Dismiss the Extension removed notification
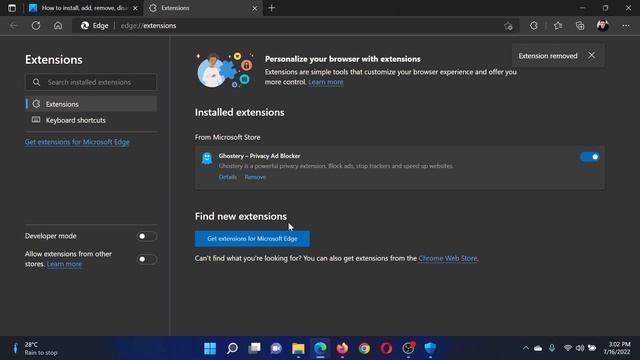The height and width of the screenshot is (360, 640). coord(591,55)
